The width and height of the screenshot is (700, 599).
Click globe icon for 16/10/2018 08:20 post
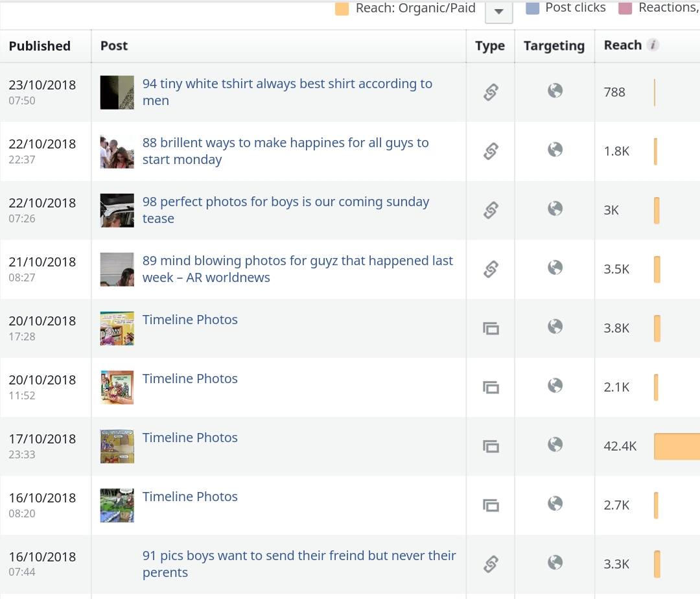pos(555,504)
